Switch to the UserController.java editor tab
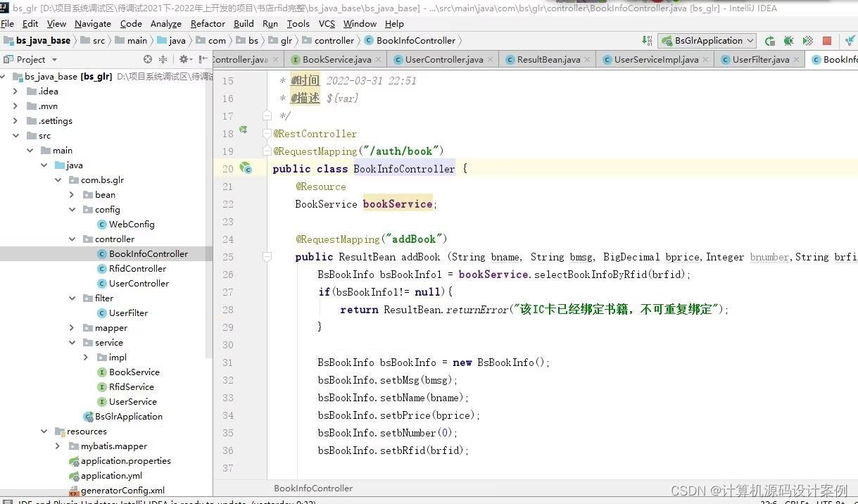Image resolution: width=858 pixels, height=504 pixels. pyautogui.click(x=444, y=60)
